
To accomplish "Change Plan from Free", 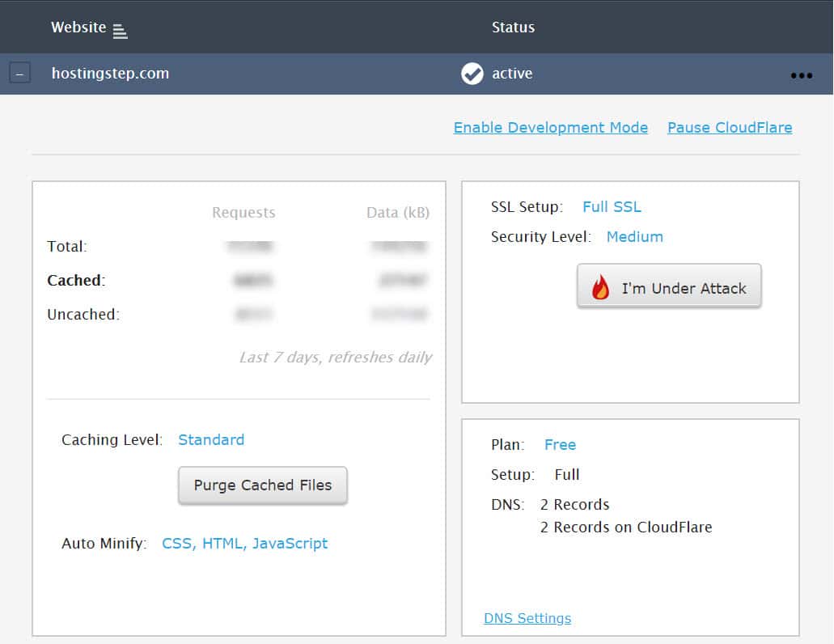I will pyautogui.click(x=560, y=445).
